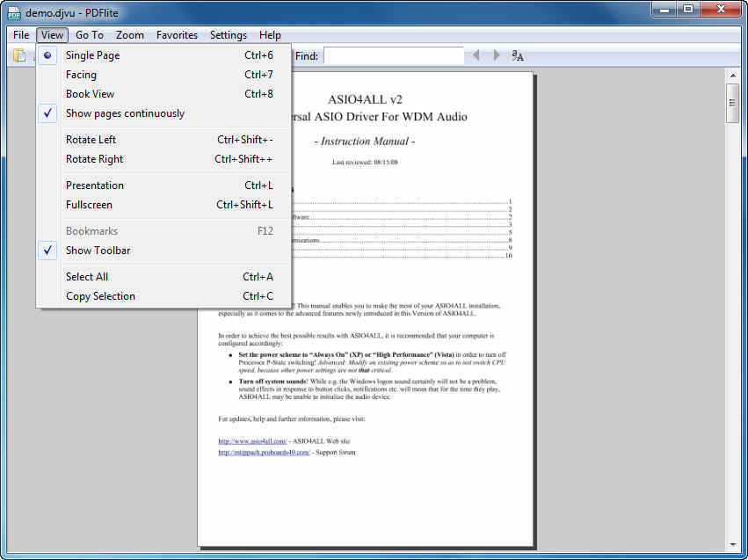Screen dimensions: 748x560
Task: Click inside the Find text field
Action: (x=394, y=55)
